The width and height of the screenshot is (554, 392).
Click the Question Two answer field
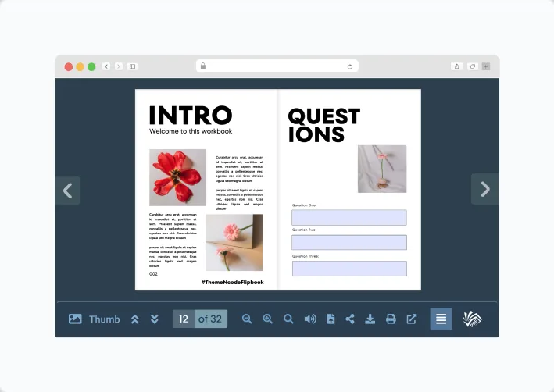(349, 242)
